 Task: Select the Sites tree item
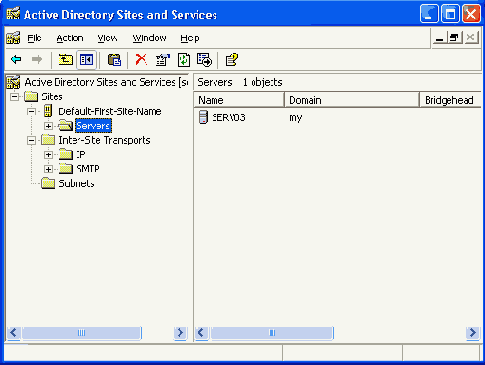tap(52, 97)
